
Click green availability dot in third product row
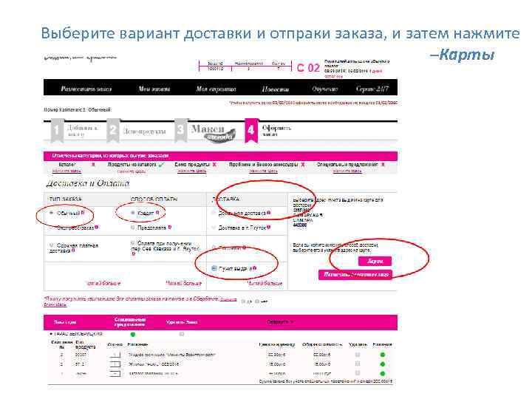(383, 374)
